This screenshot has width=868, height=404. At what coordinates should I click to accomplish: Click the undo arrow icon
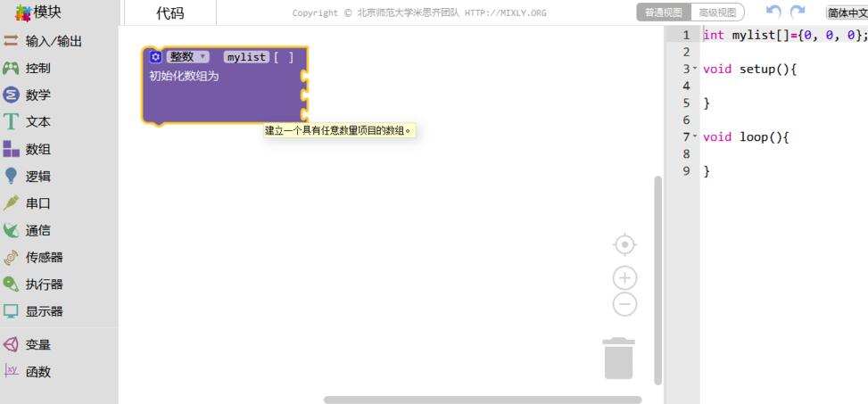pos(773,12)
